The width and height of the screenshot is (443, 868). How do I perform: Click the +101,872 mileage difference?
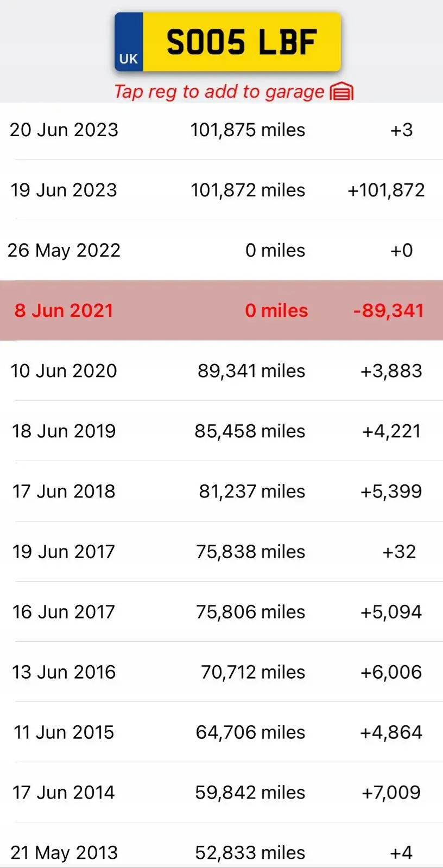pos(386,190)
